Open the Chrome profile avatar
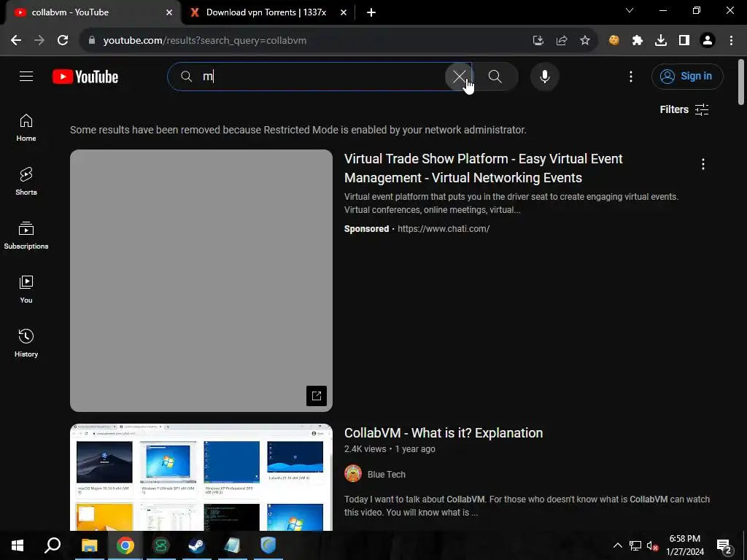The width and height of the screenshot is (747, 560). [x=708, y=41]
